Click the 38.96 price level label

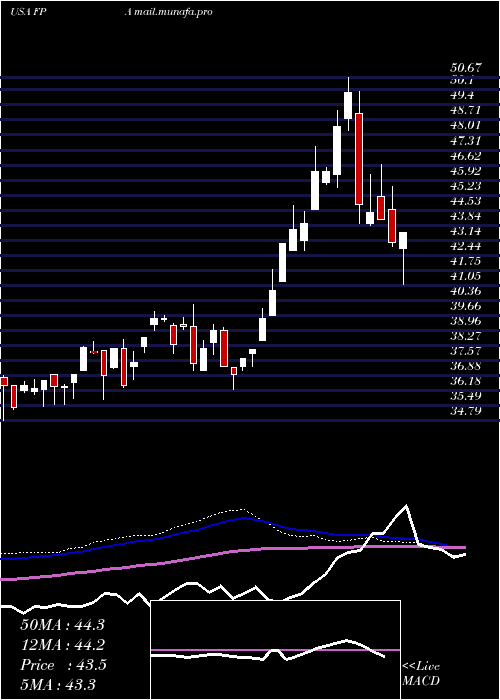pyautogui.click(x=466, y=321)
